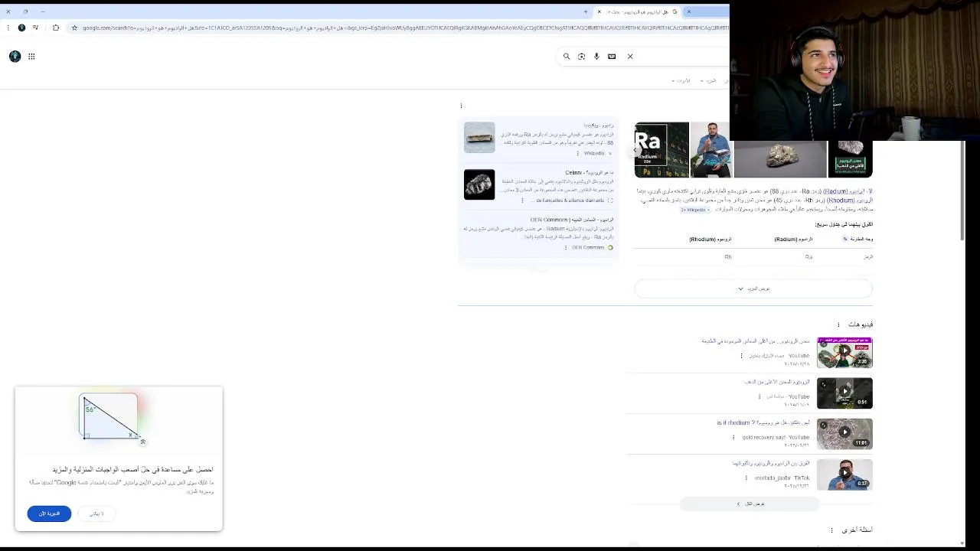This screenshot has width=980, height=551.
Task: Open the Chrome three-dot menu
Action: click(x=8, y=28)
